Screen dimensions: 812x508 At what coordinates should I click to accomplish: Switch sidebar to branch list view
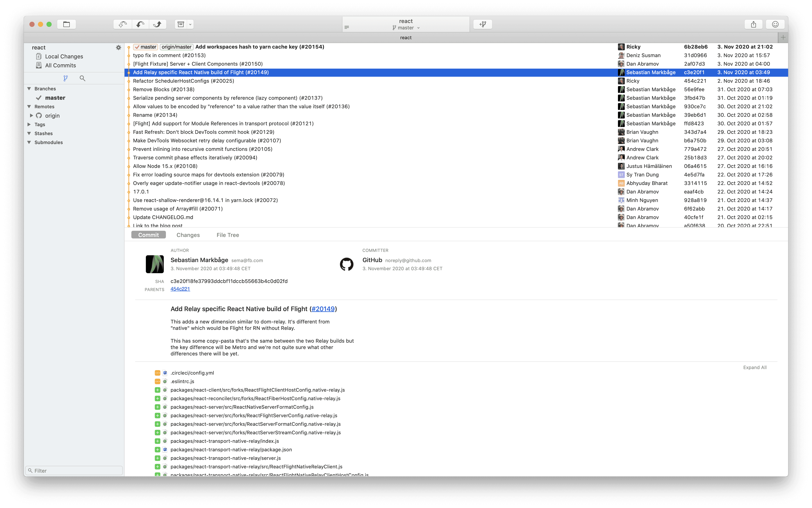65,78
